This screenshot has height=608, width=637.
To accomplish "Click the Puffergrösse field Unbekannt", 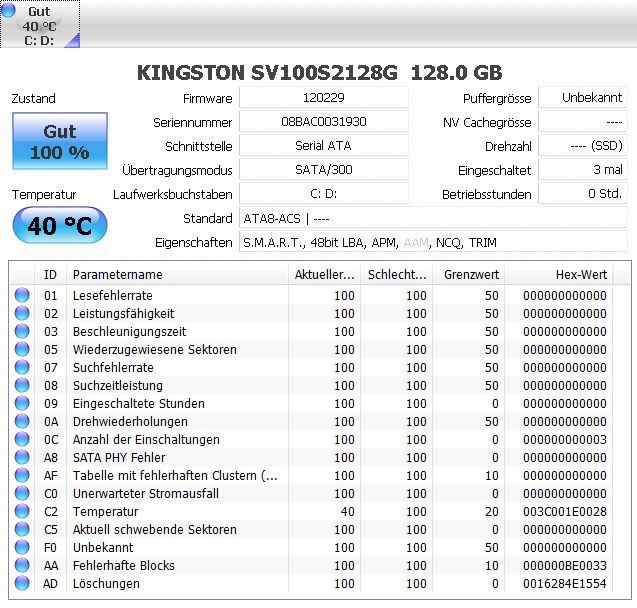I will pos(583,97).
